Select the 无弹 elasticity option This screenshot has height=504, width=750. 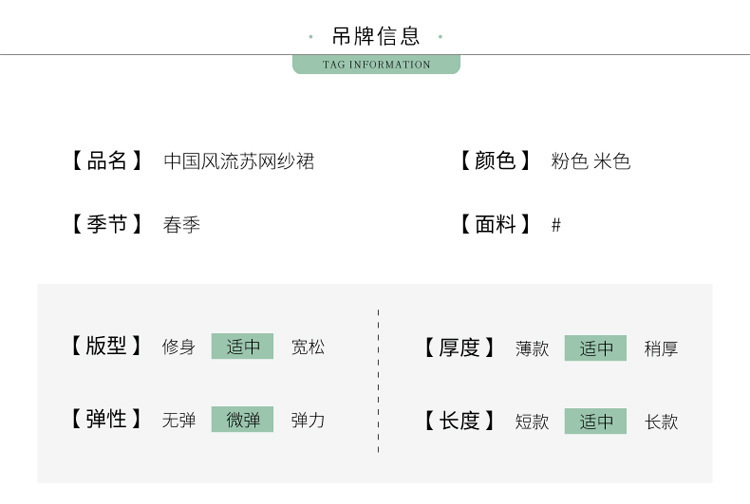[179, 420]
